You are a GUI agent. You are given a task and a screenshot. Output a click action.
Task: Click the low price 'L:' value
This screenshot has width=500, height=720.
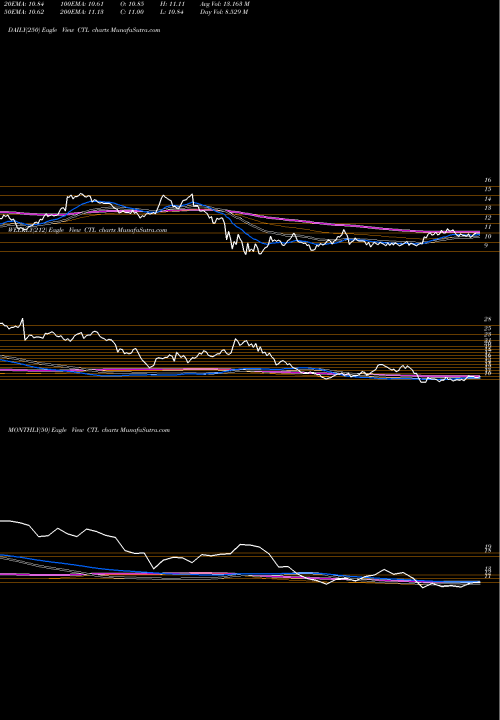(174, 12)
